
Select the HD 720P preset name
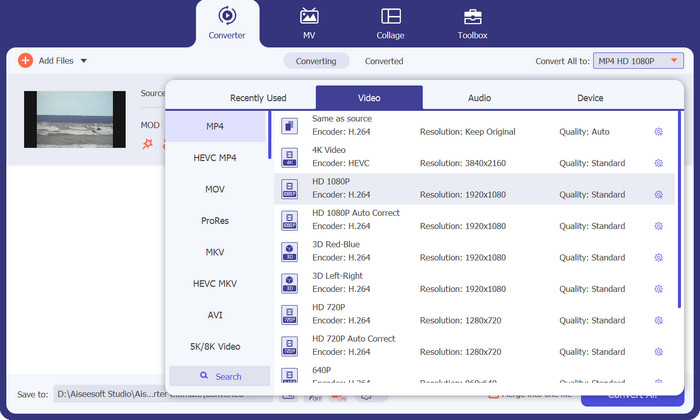tap(329, 308)
